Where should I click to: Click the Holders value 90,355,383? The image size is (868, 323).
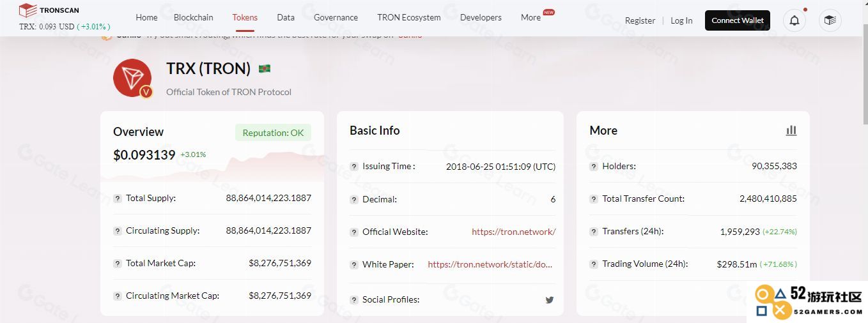click(x=774, y=166)
